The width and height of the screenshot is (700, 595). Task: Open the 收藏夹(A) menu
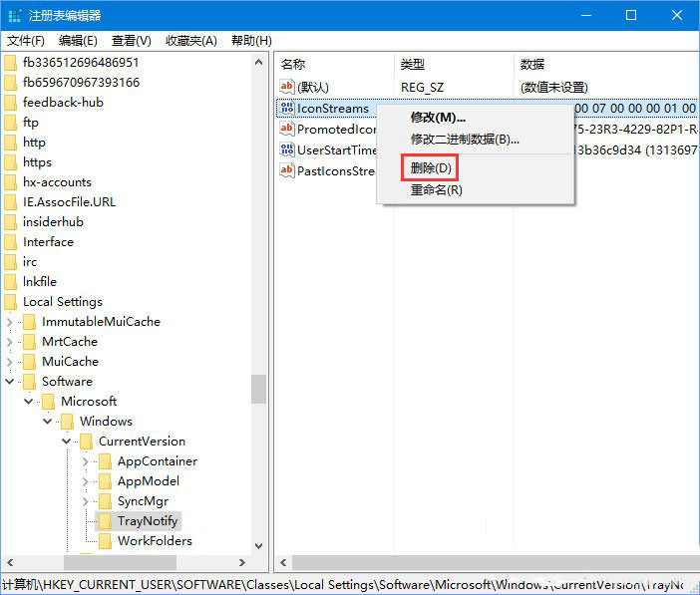[x=191, y=41]
